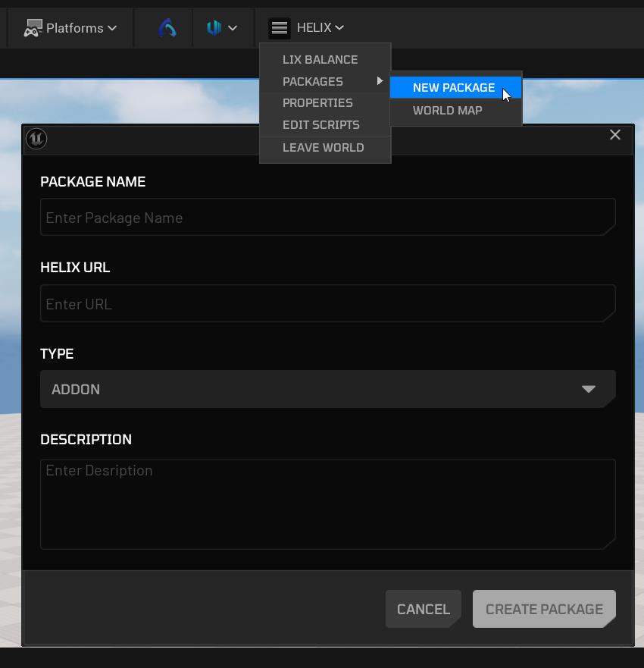Viewport: 644px width, 668px height.
Task: Open the TYPE dropdown showing ADDON
Action: pyautogui.click(x=327, y=389)
